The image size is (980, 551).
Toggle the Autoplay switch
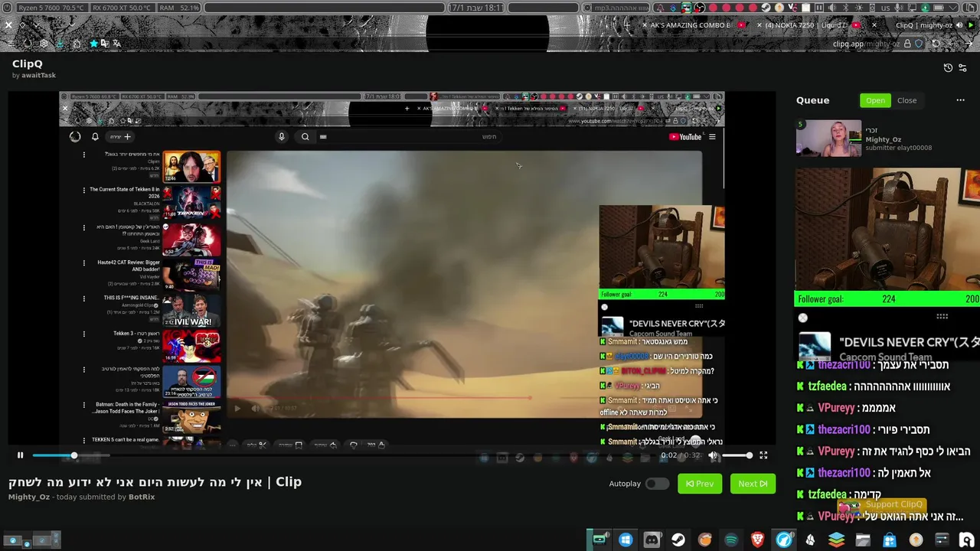click(657, 484)
